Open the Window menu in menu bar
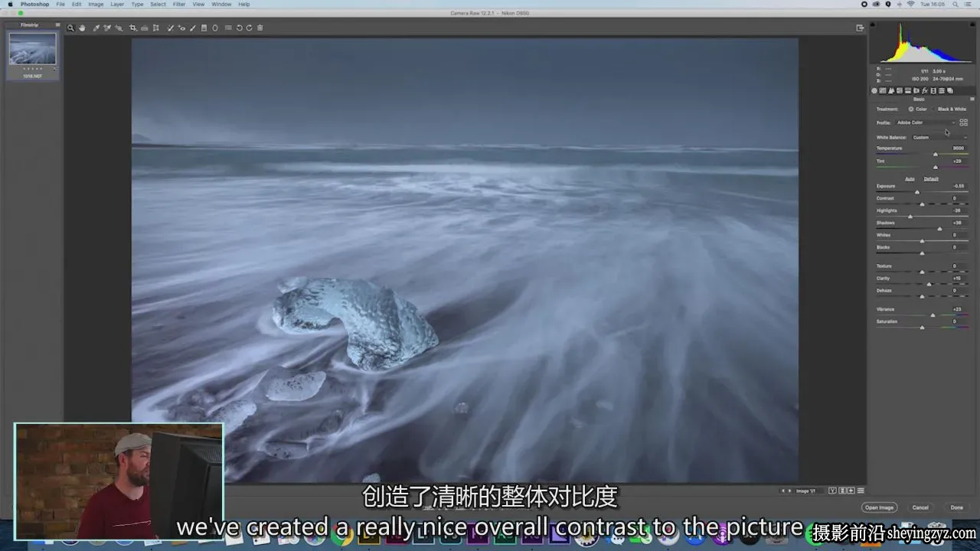Screen dimensions: 980x551 coord(221,5)
